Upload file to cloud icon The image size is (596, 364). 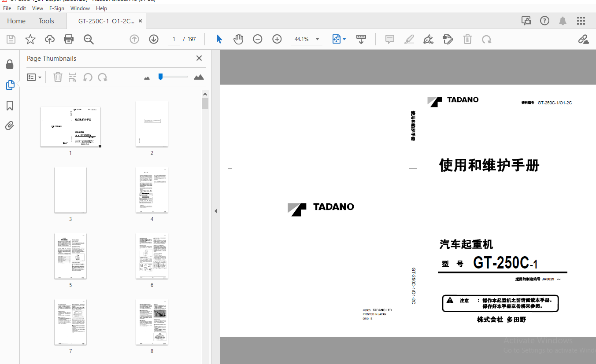(50, 39)
